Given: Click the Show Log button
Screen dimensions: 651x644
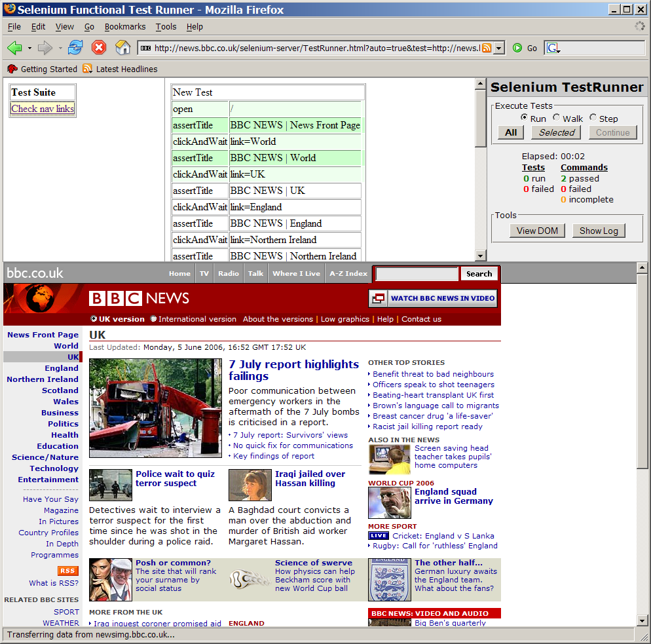Looking at the screenshot, I should [x=599, y=231].
